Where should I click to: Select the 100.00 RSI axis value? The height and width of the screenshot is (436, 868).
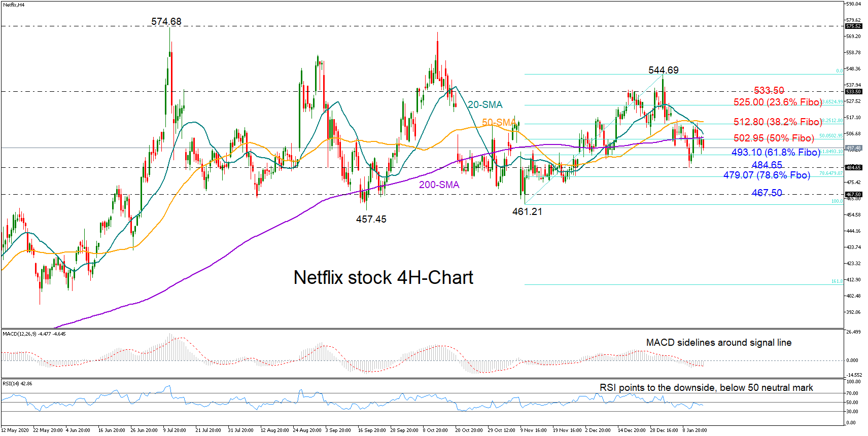[x=853, y=382]
